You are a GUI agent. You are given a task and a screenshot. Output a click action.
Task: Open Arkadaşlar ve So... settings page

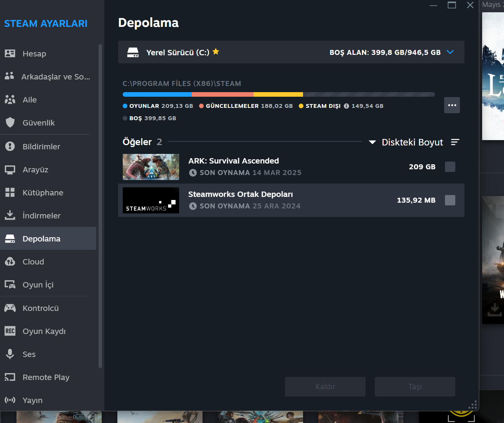[x=48, y=77]
